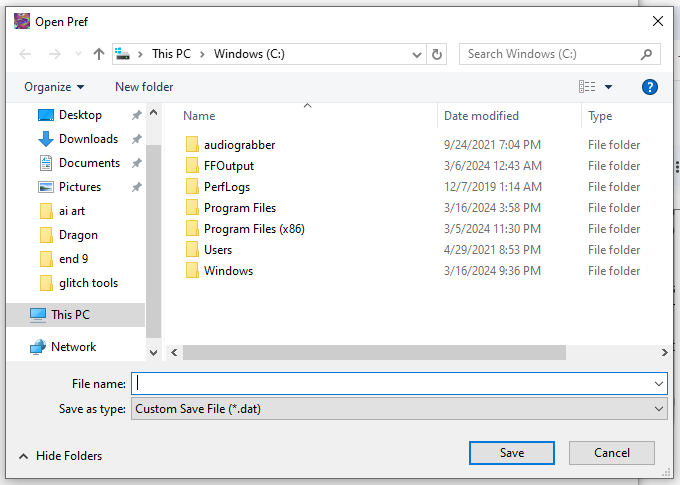This screenshot has width=680, height=485.
Task: Go up one folder level
Action: tap(99, 54)
